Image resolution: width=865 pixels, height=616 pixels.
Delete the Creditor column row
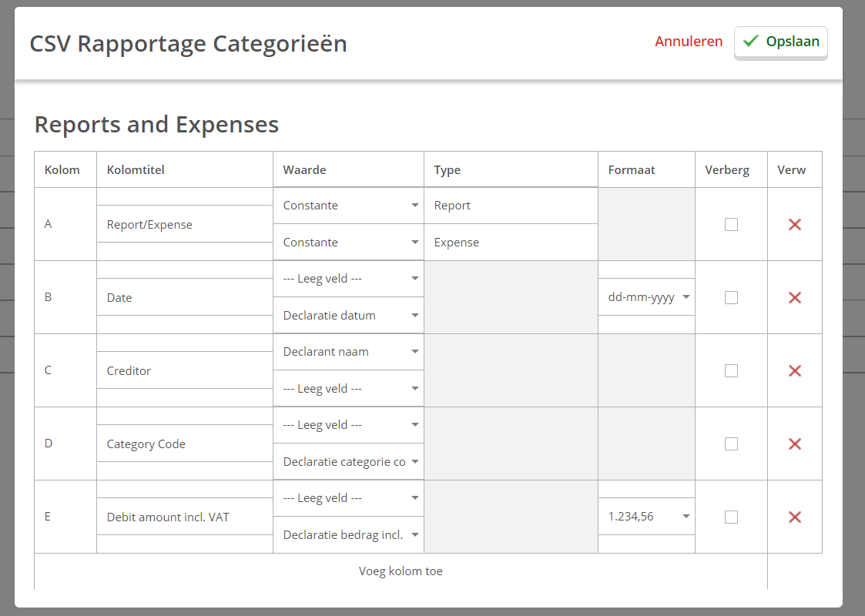(795, 371)
